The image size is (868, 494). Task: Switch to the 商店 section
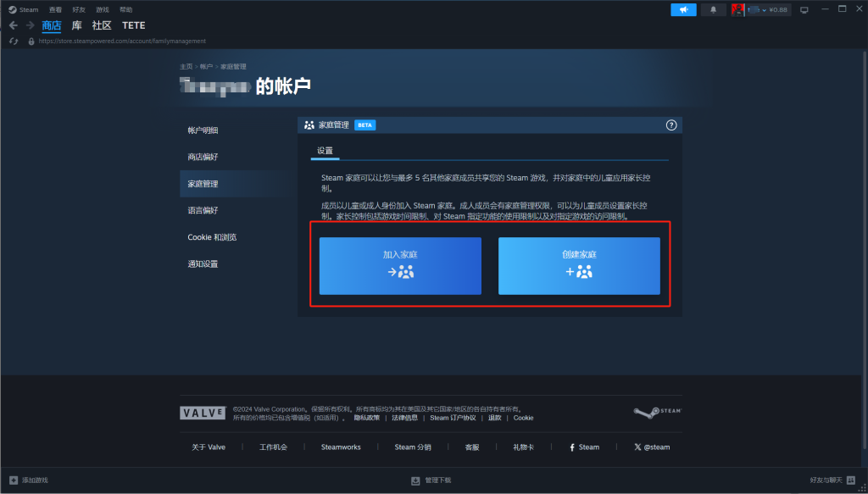pos(52,25)
